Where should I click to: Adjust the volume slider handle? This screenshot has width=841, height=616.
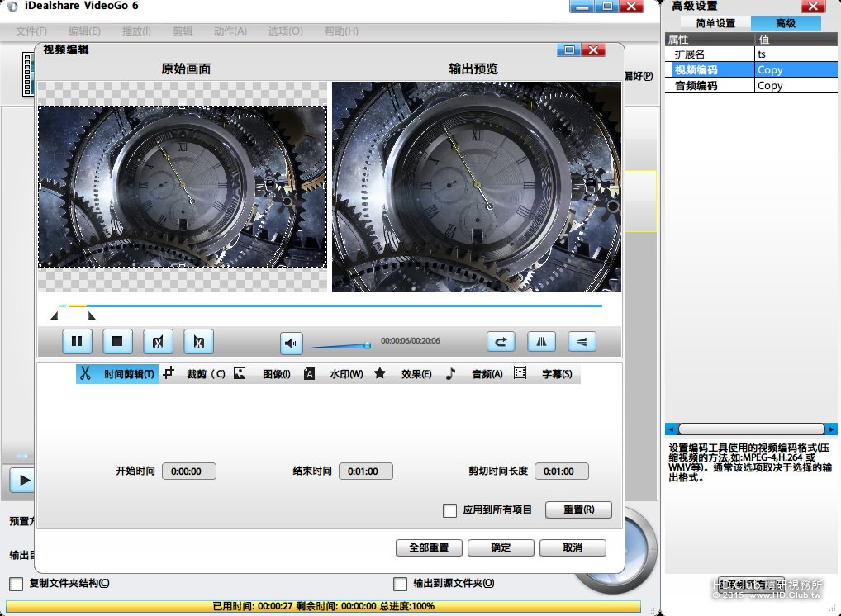[368, 345]
